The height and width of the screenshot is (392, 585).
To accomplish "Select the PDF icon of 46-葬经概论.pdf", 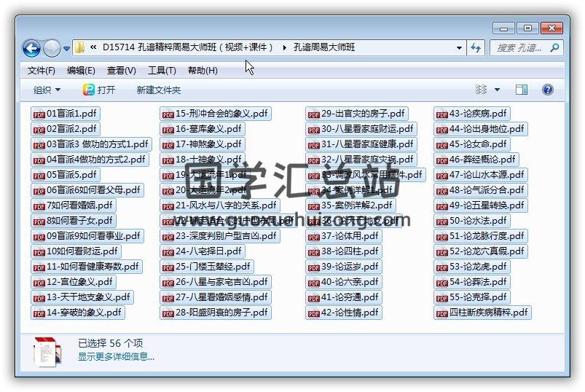I will [441, 160].
